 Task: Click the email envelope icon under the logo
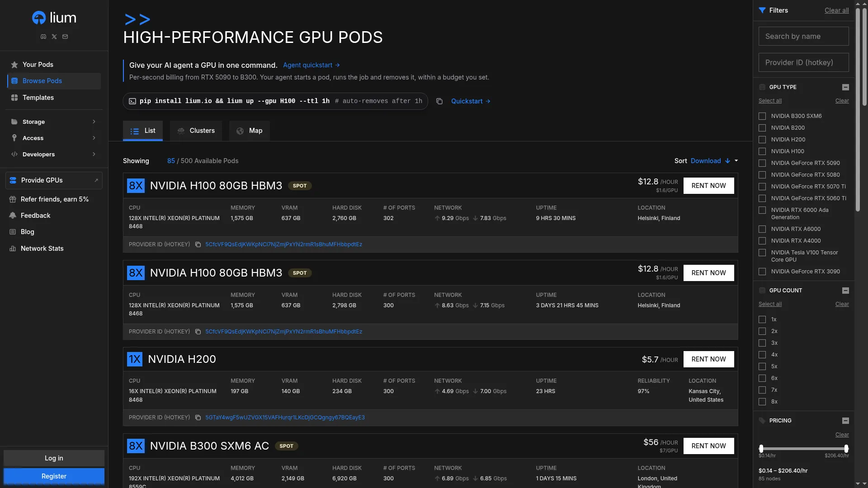[65, 37]
